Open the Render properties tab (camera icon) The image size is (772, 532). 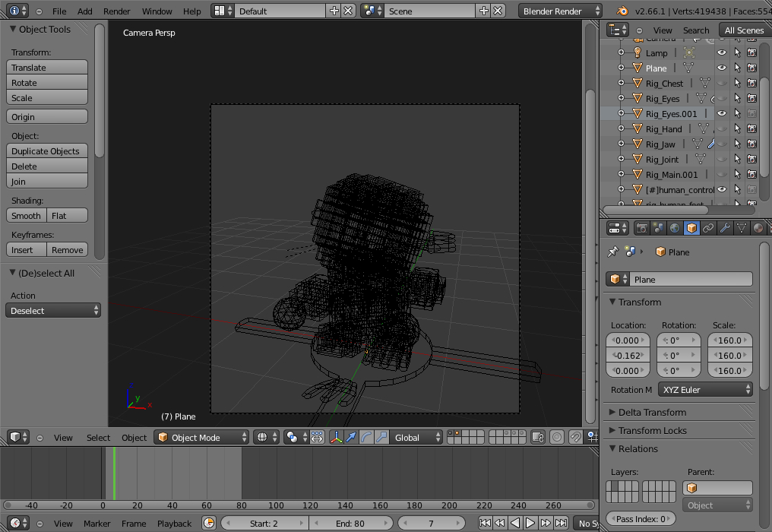643,227
